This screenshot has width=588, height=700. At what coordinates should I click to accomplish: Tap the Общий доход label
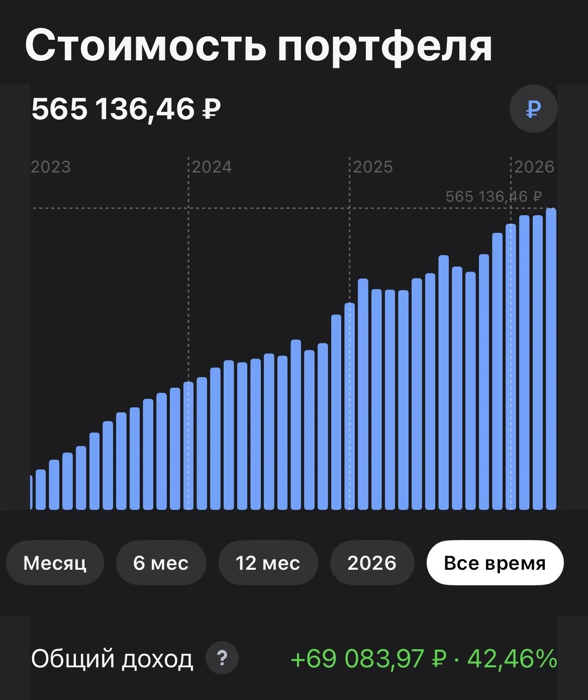click(112, 659)
